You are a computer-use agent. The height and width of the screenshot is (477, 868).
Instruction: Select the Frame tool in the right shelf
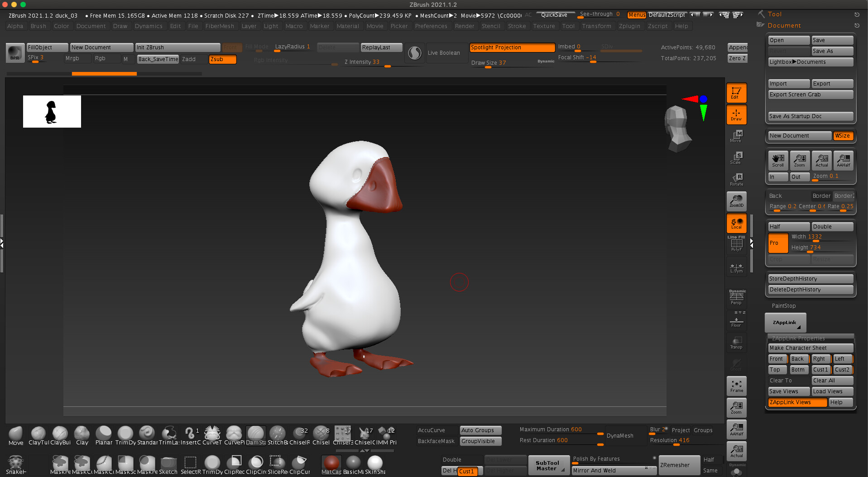coord(736,386)
